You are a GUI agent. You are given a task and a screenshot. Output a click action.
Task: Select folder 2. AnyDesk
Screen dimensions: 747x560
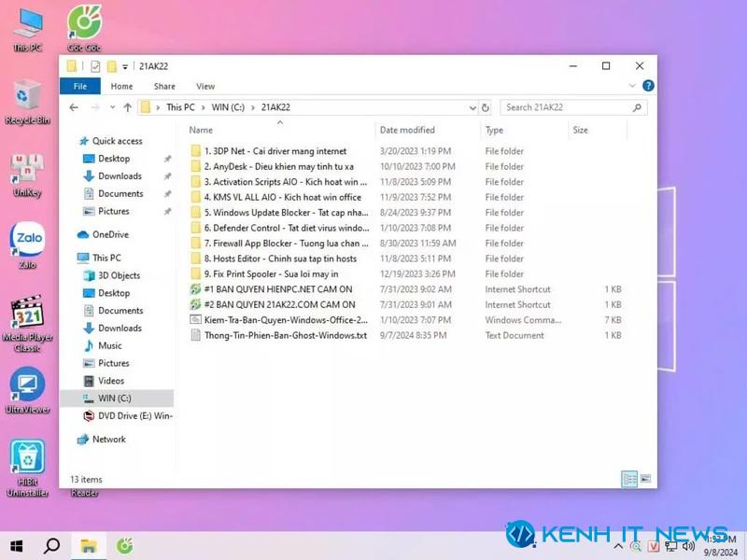point(278,166)
